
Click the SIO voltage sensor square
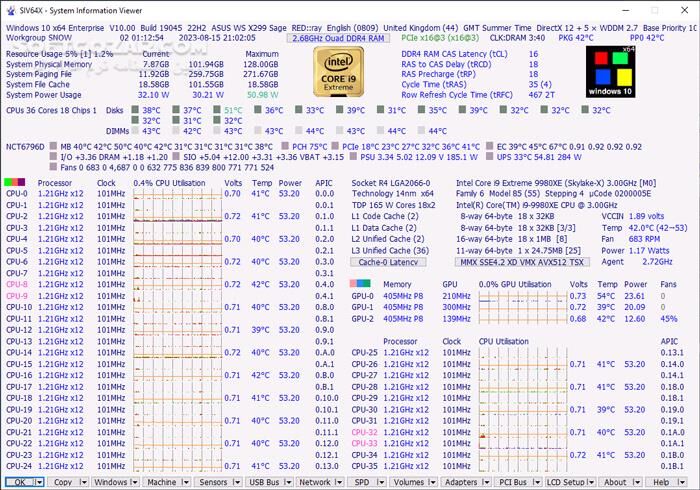[x=176, y=156]
